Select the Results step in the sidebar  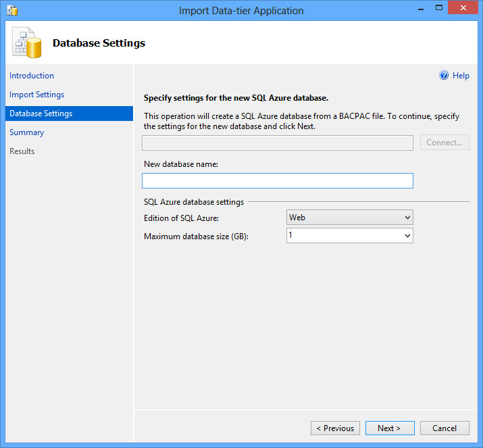[x=22, y=151]
